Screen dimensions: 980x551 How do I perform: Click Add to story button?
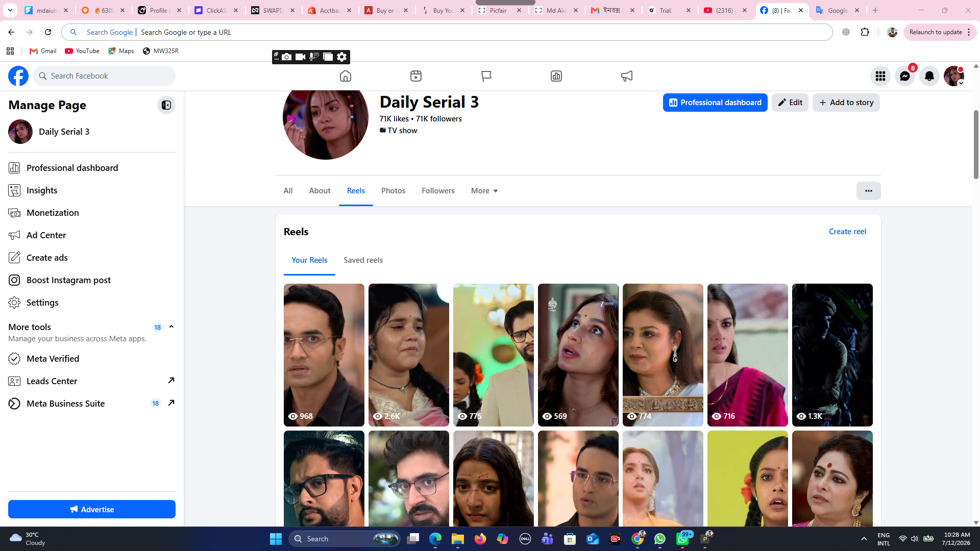[846, 103]
